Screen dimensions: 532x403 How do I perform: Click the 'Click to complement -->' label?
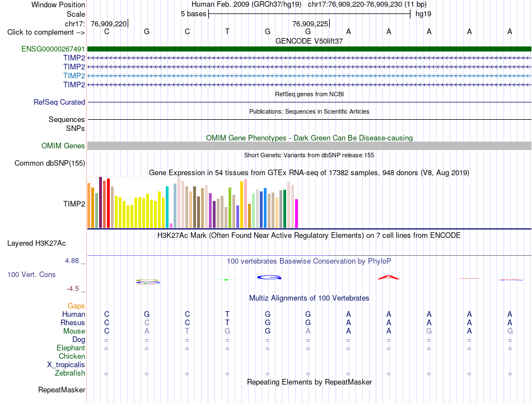pyautogui.click(x=46, y=32)
